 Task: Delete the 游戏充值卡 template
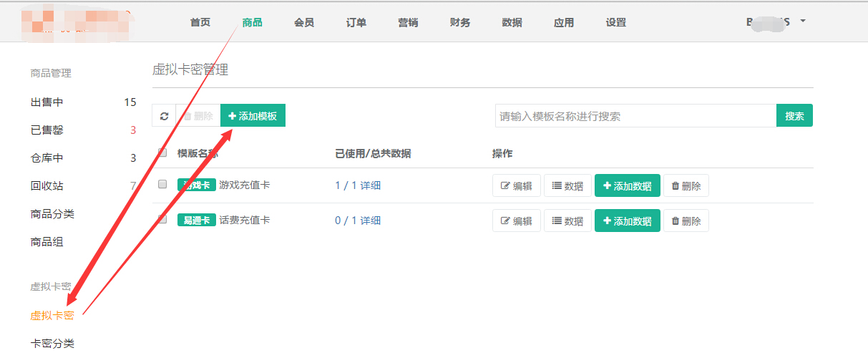(x=686, y=186)
